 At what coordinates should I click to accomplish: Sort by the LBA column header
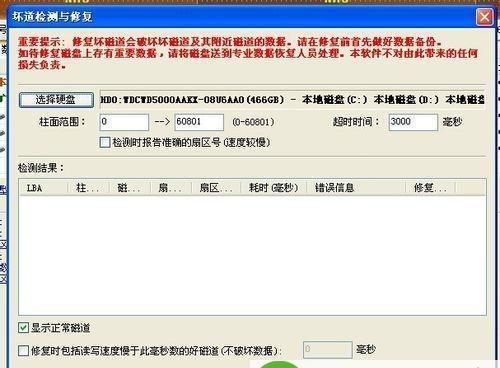point(43,188)
